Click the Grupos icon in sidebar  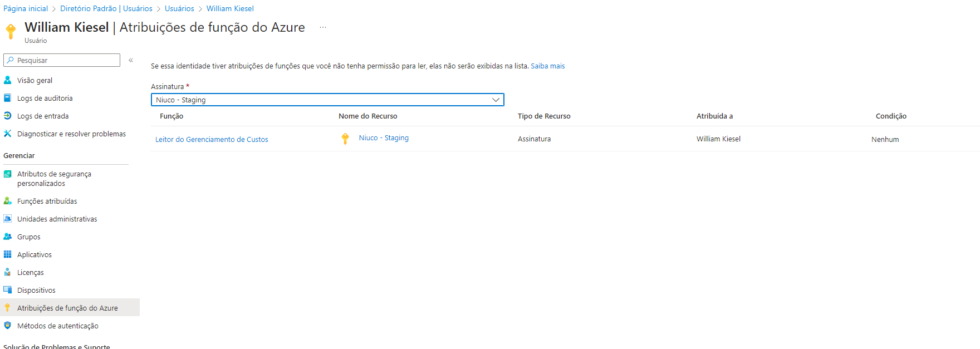pyautogui.click(x=7, y=237)
